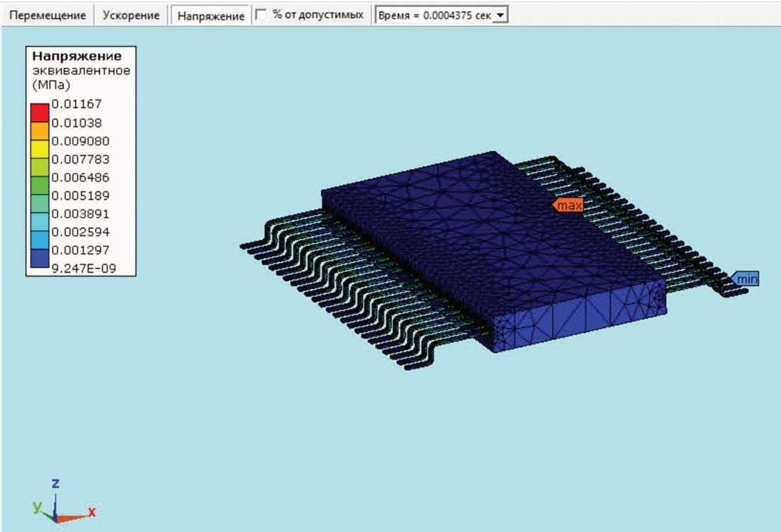Image resolution: width=781 pixels, height=532 pixels.
Task: Click the red X axis label
Action: 91,511
